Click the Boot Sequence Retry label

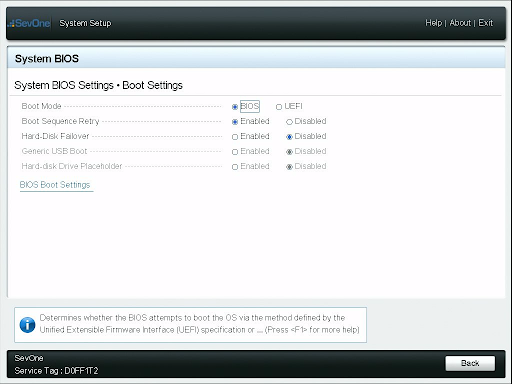coord(60,121)
